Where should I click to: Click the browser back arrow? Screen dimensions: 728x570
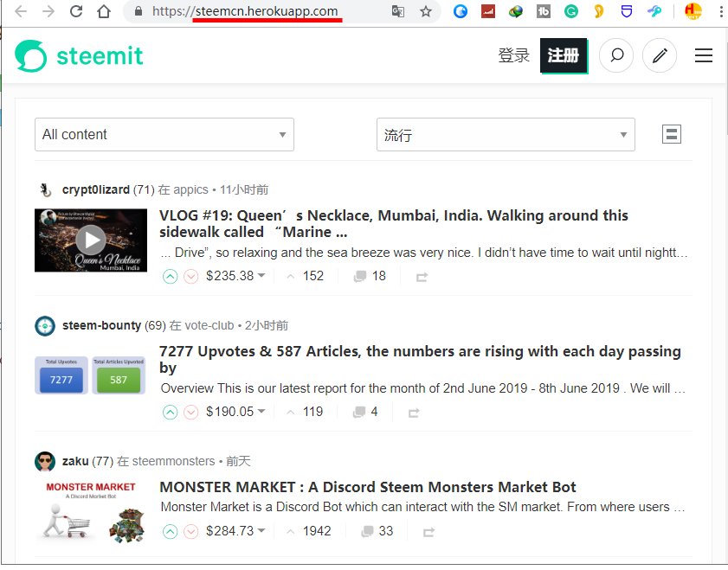tap(21, 11)
